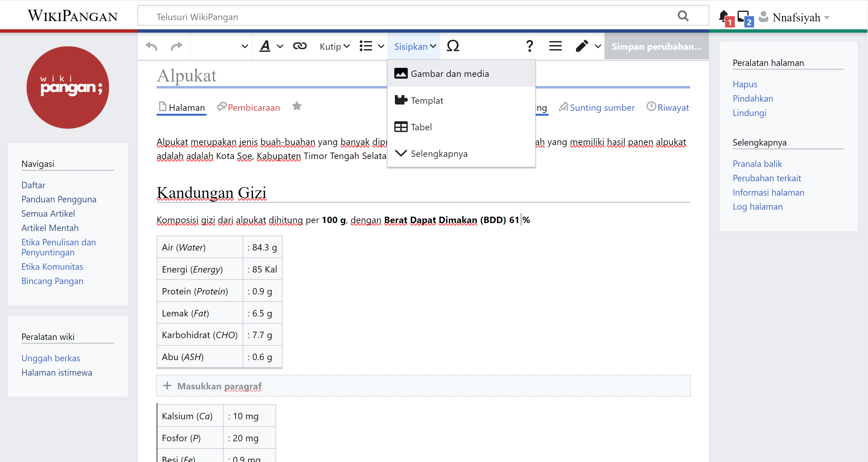This screenshot has height=462, width=868.
Task: Toggle the watchlist star for this page
Action: pyautogui.click(x=297, y=106)
